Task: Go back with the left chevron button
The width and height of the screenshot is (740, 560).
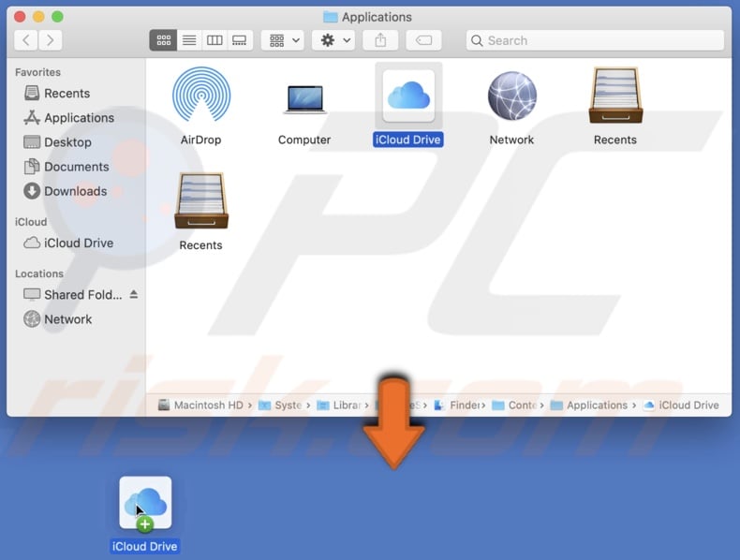Action: 26,40
